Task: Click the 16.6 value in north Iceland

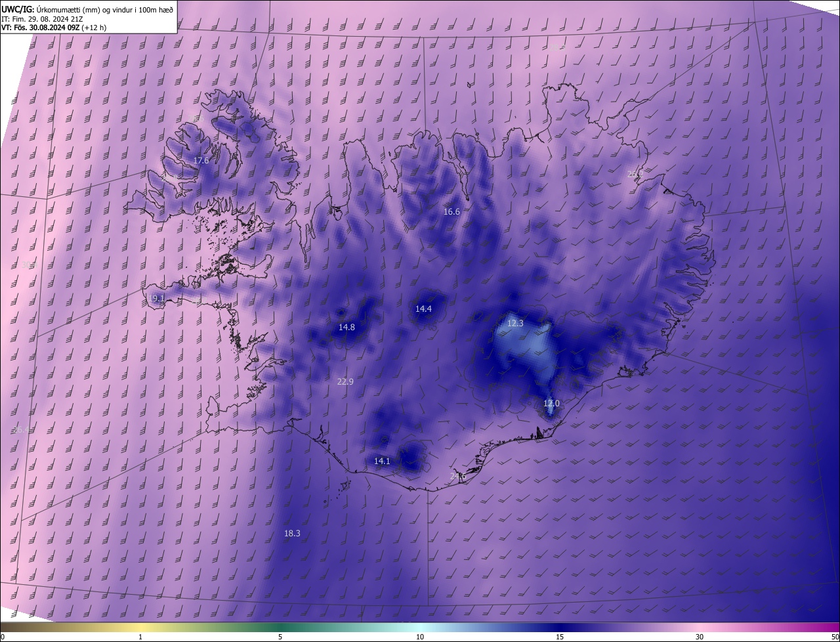Action: pyautogui.click(x=451, y=212)
